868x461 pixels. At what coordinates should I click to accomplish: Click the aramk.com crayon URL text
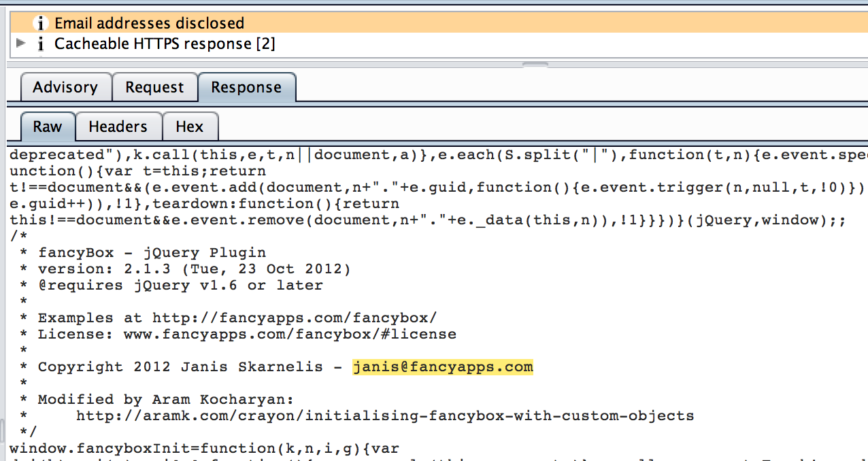[384, 416]
